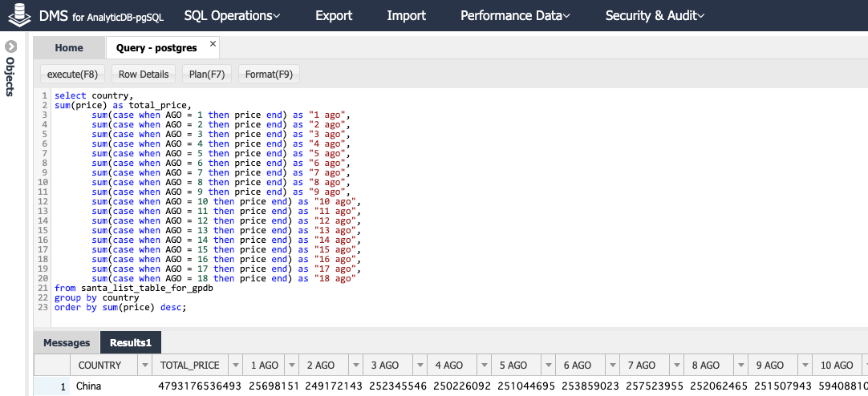Switch to the Messages tab
The height and width of the screenshot is (396, 868).
pos(67,343)
